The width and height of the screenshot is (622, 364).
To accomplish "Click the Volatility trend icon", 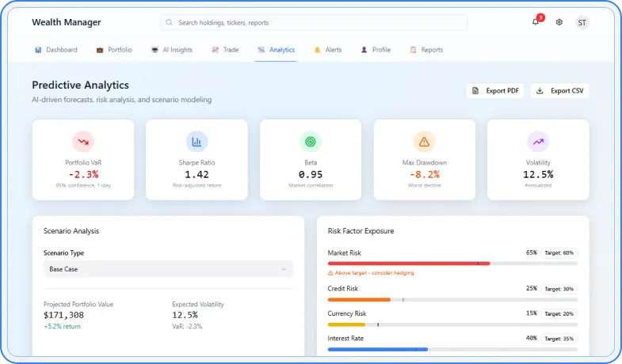I will point(538,142).
